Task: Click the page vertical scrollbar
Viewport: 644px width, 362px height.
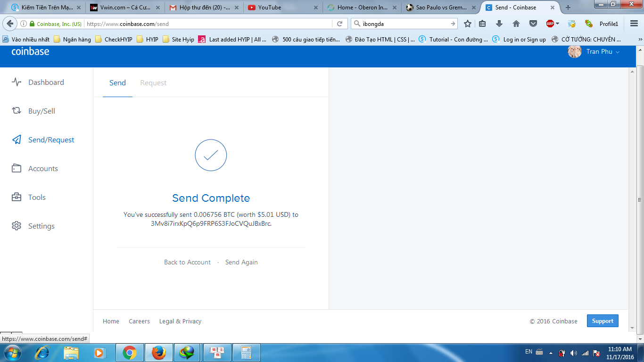Action: pos(640,200)
